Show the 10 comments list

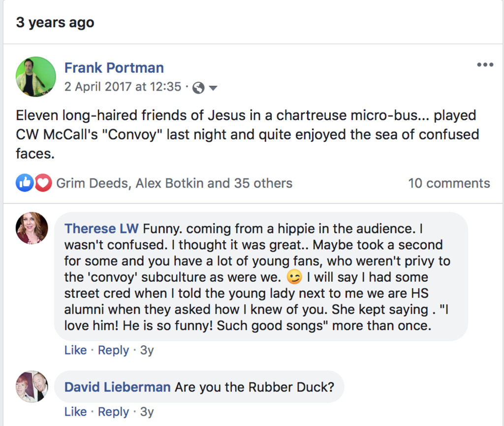[449, 183]
